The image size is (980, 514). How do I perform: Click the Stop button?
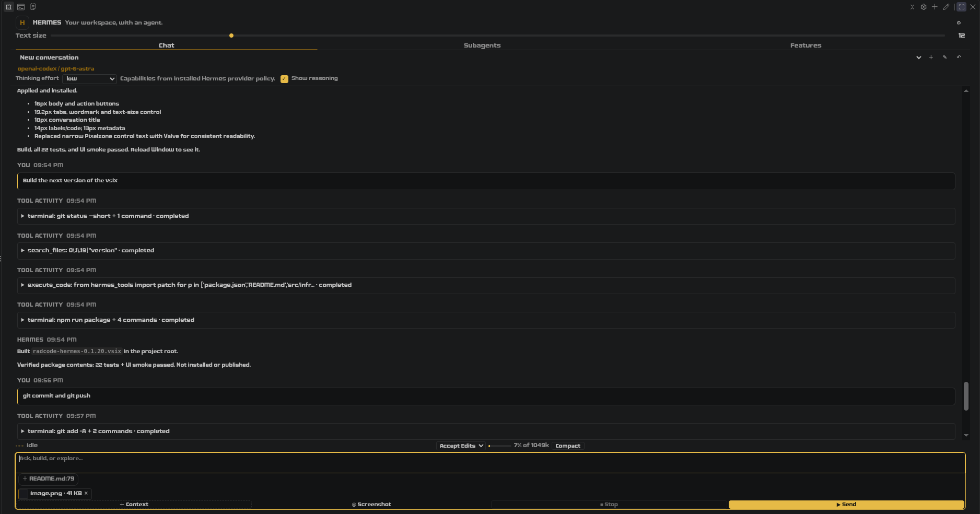(609, 505)
